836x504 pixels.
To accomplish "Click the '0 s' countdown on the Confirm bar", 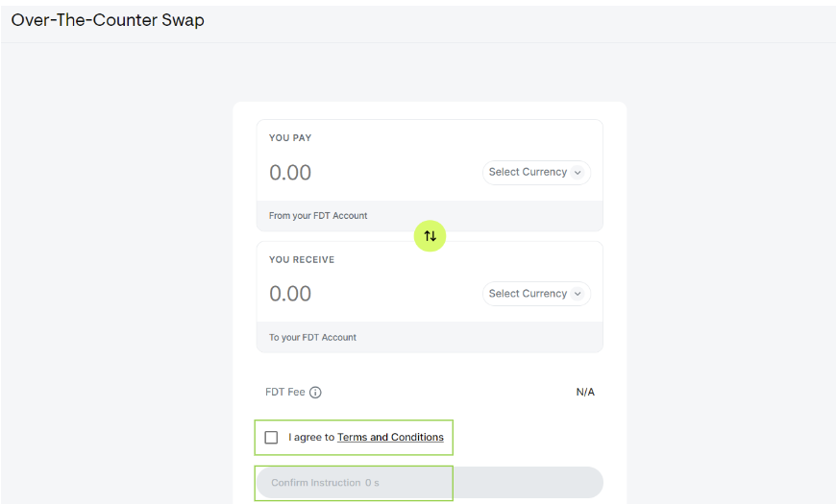I will [372, 483].
